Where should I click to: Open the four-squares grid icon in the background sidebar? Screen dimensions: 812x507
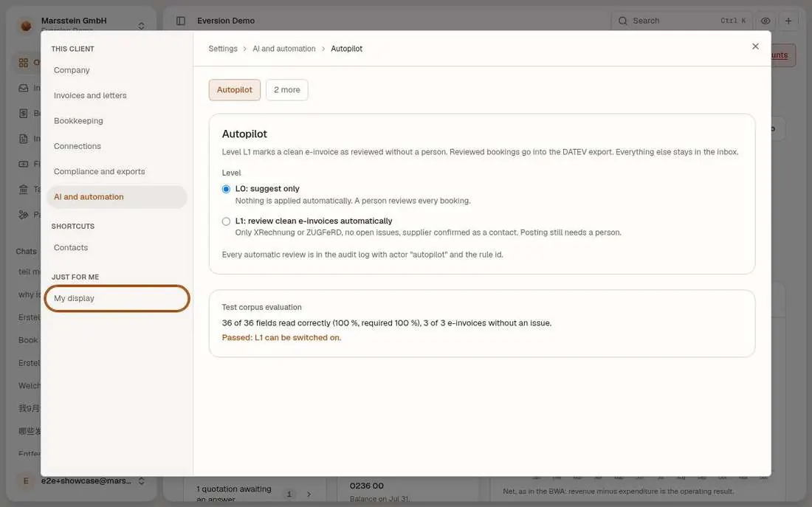pyautogui.click(x=24, y=63)
